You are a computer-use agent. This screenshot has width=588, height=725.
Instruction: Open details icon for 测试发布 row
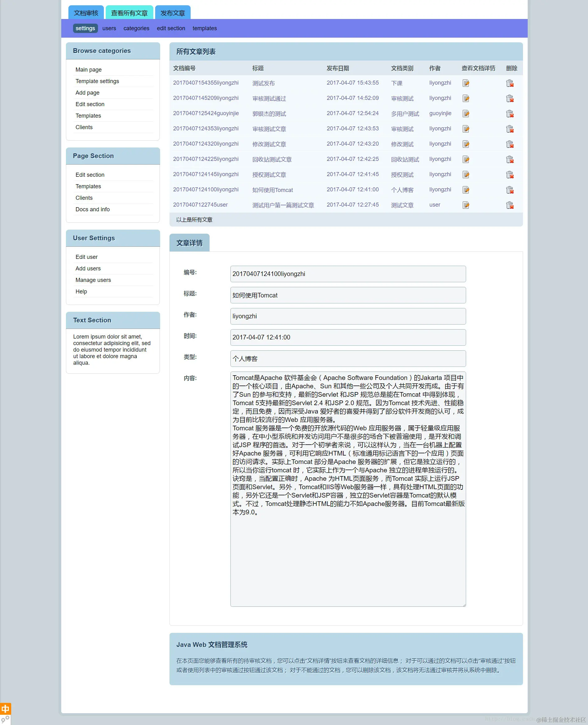(466, 83)
